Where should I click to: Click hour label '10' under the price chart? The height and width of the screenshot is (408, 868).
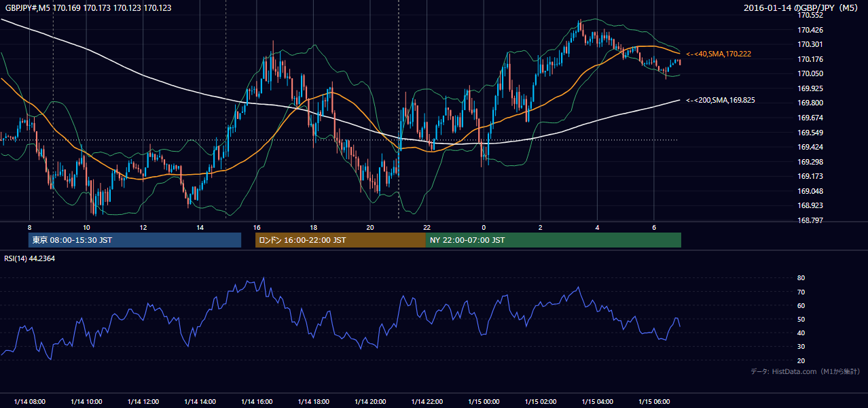[86, 227]
